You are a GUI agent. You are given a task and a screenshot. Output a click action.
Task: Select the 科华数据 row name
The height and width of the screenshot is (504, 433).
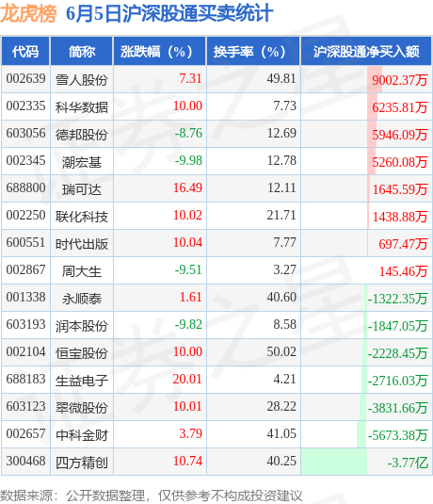click(x=82, y=107)
